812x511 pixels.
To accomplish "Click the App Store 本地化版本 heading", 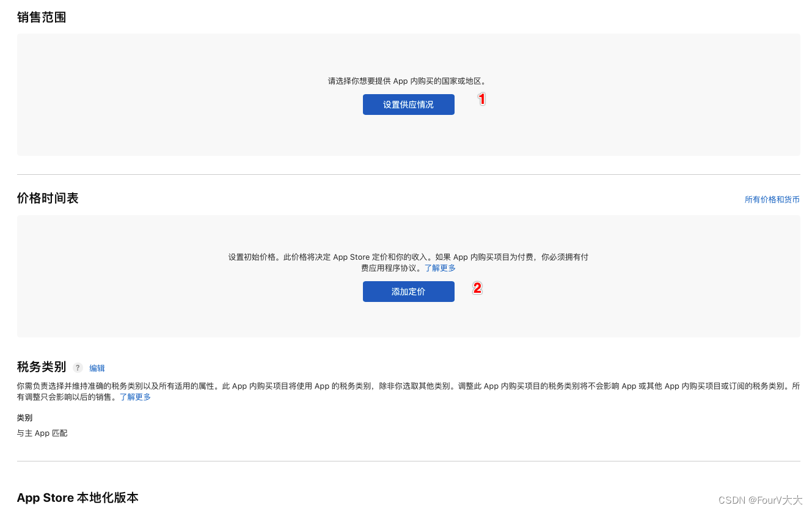I will (78, 498).
